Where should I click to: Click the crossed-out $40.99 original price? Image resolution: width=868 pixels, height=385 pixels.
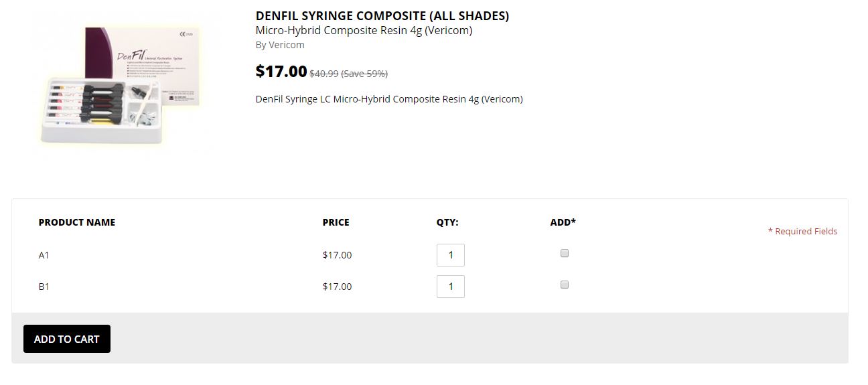(x=323, y=74)
